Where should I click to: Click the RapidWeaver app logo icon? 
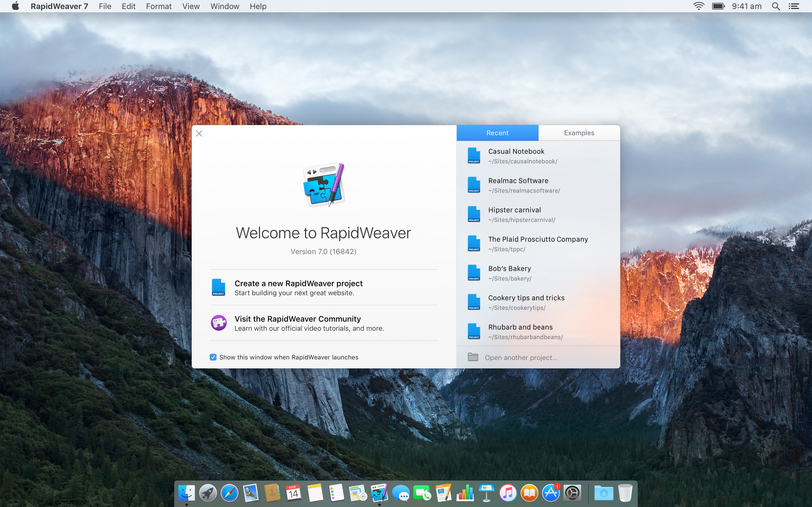click(x=323, y=185)
